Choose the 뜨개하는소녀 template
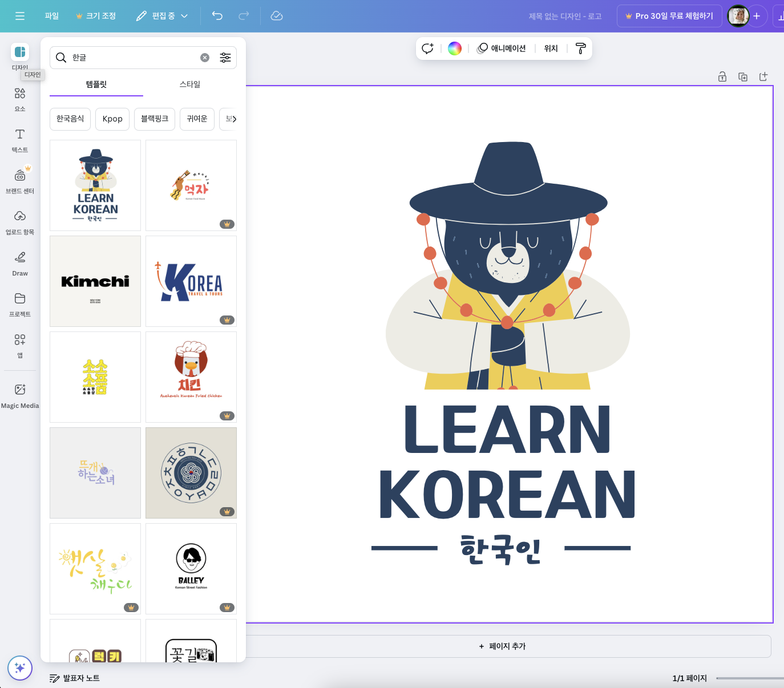Screen dimensions: 784x688 tap(95, 473)
